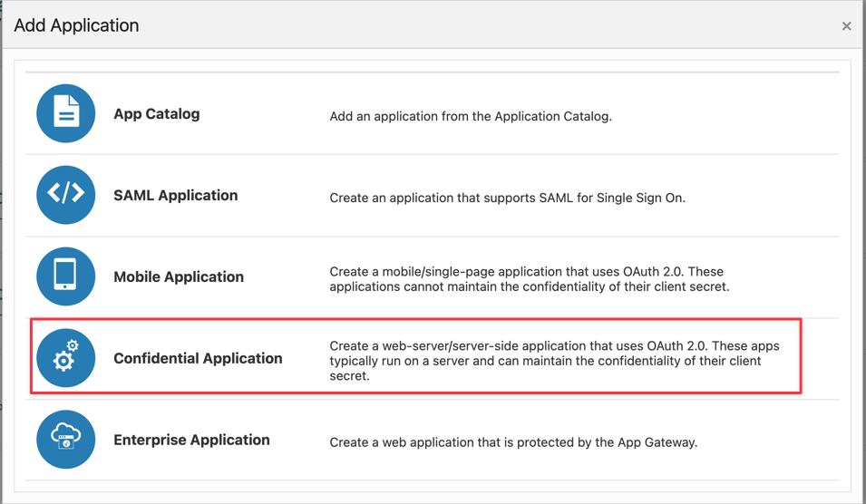Click 'Create a web-server/server-side application' description line
The image size is (866, 504).
pyautogui.click(x=554, y=346)
